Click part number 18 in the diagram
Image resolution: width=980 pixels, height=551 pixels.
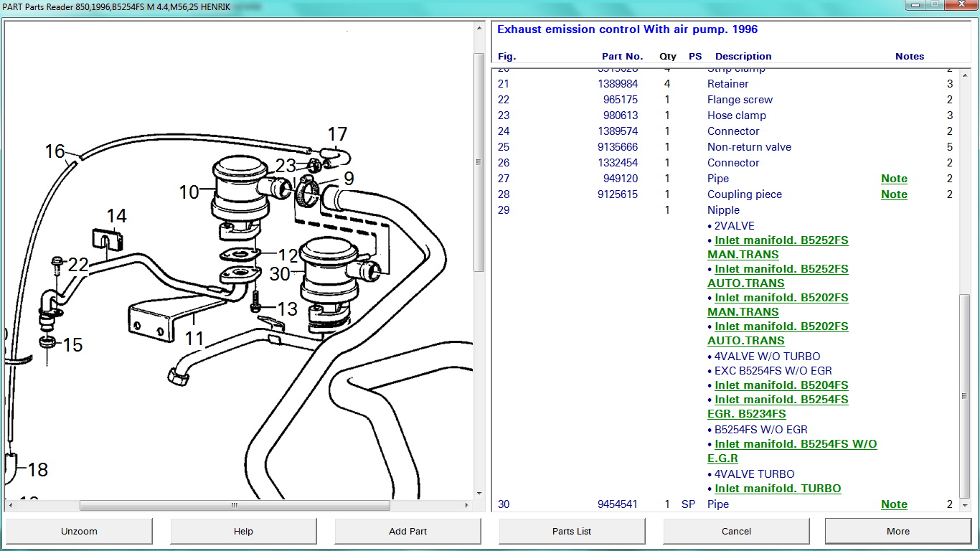click(37, 470)
